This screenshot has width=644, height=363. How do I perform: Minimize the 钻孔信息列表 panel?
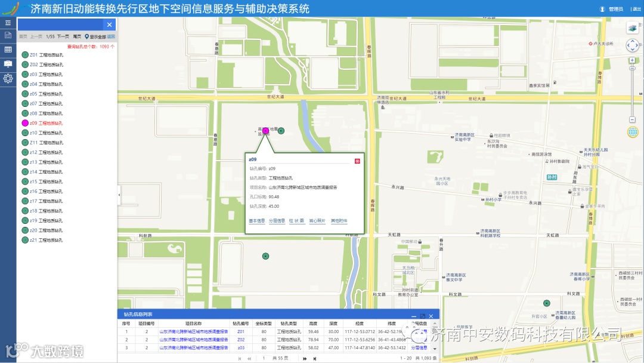pyautogui.click(x=414, y=316)
